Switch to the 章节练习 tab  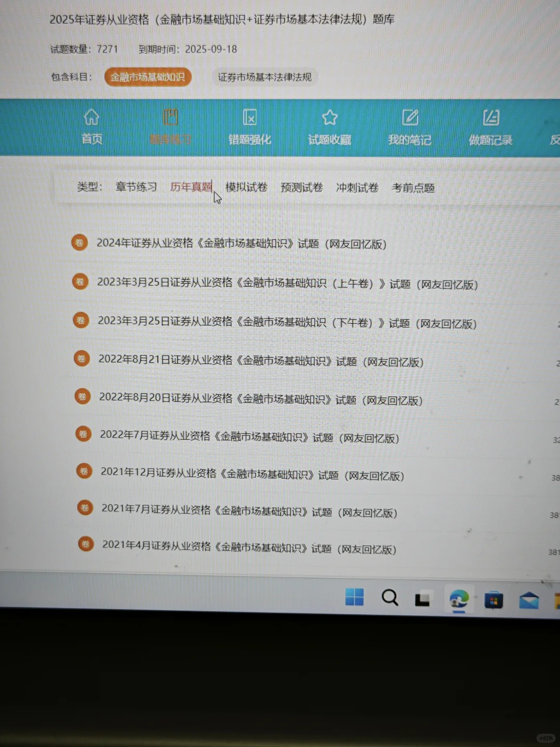click(136, 187)
